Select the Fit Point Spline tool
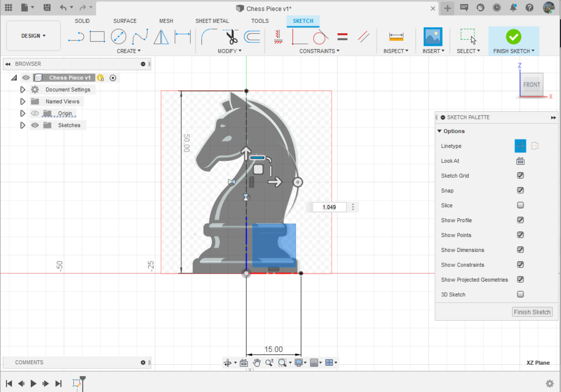 click(x=140, y=37)
